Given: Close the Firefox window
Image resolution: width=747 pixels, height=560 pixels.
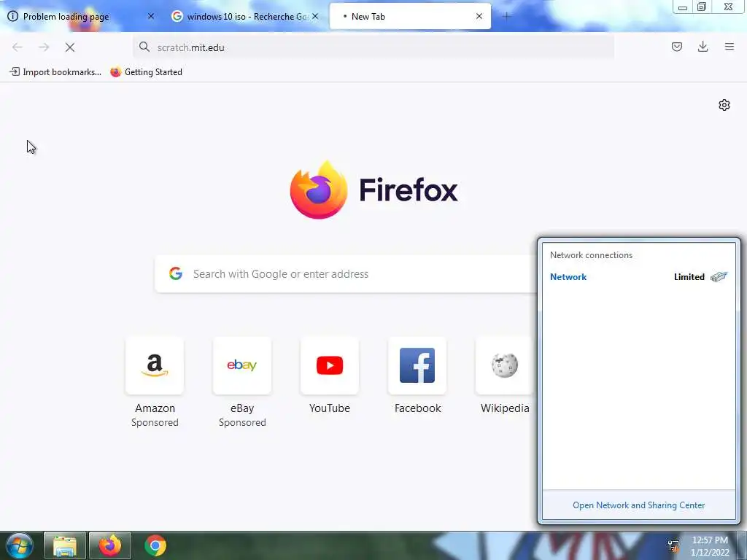Looking at the screenshot, I should pyautogui.click(x=729, y=7).
